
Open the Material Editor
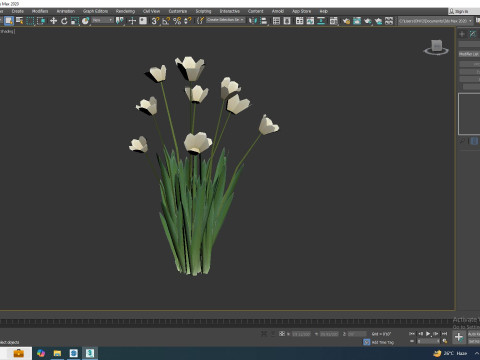[x=333, y=21]
